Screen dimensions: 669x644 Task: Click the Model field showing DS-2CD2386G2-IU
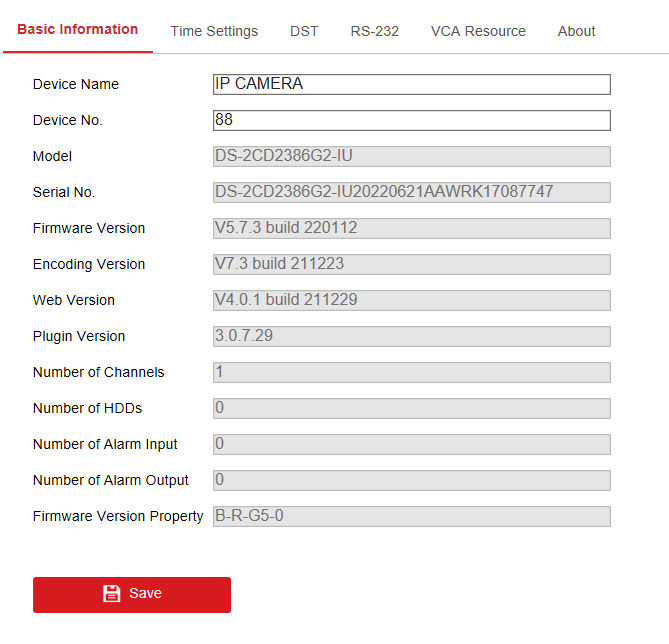(x=411, y=157)
